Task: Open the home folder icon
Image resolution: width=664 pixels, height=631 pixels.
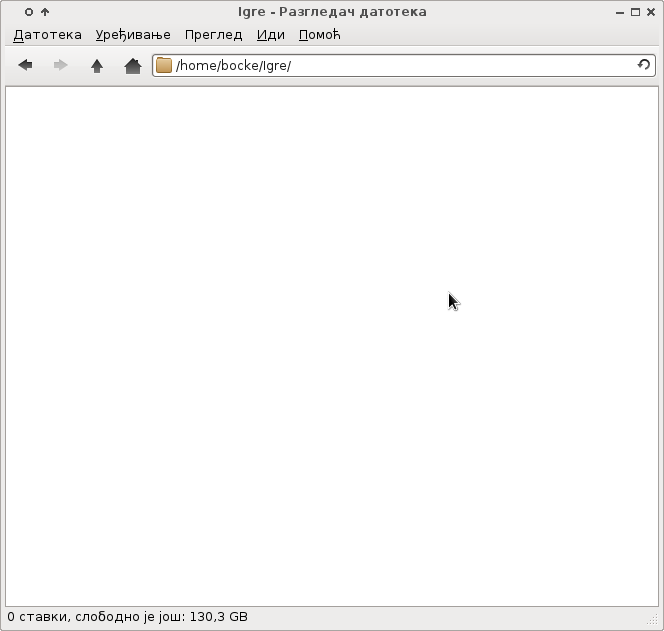Action: (132, 66)
